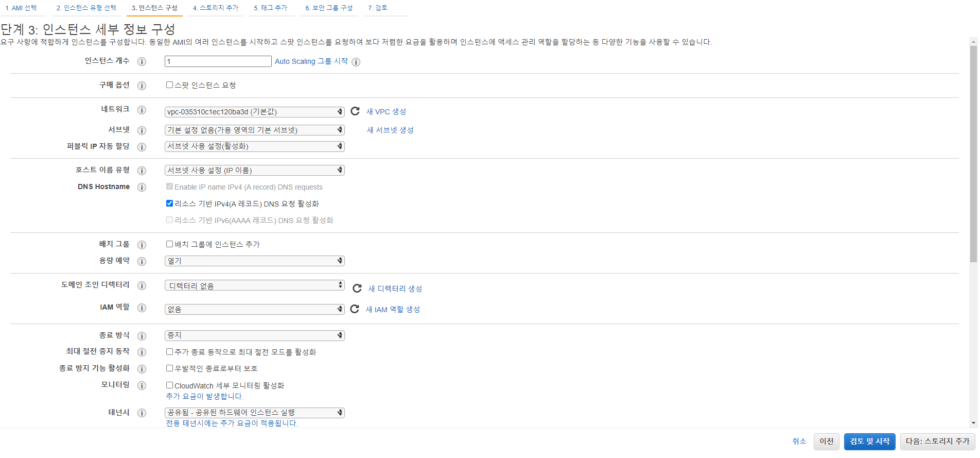
Task: Open the 7. 검토 tab
Action: point(378,8)
